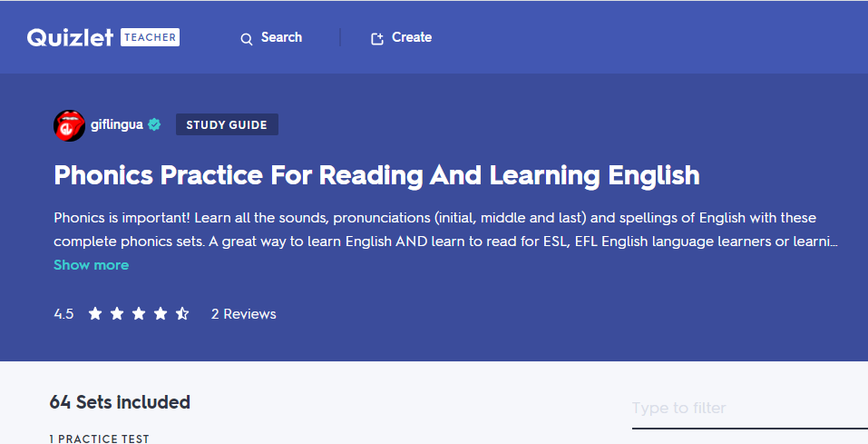Click the Phonics Practice study guide title
This screenshot has width=868, height=444.
click(x=376, y=175)
